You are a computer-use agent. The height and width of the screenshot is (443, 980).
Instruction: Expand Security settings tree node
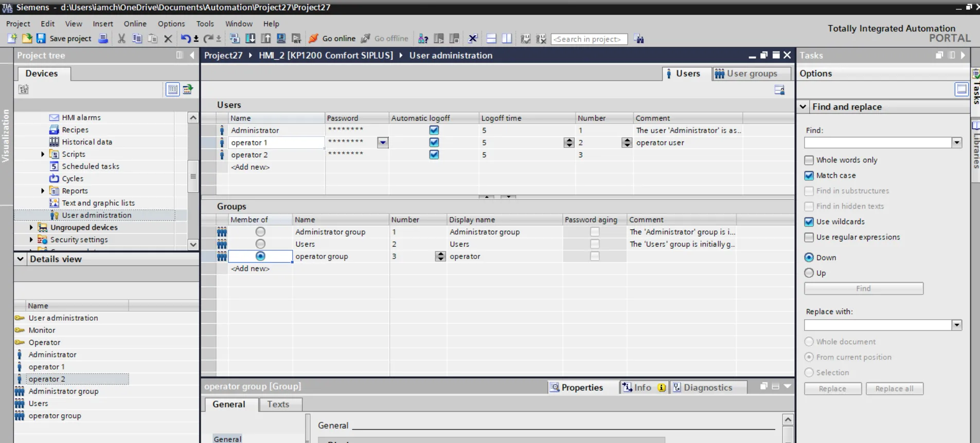coord(31,239)
